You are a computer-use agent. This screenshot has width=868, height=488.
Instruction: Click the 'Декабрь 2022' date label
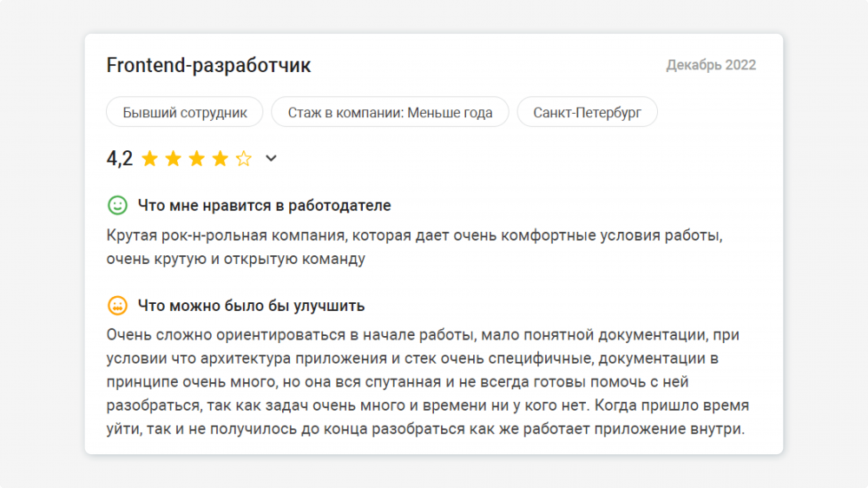[711, 65]
